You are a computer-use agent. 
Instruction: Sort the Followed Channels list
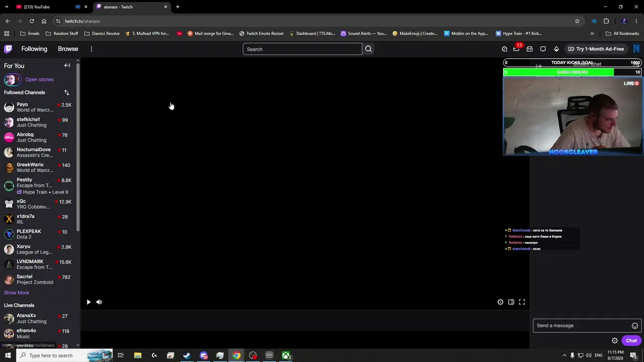pyautogui.click(x=66, y=93)
